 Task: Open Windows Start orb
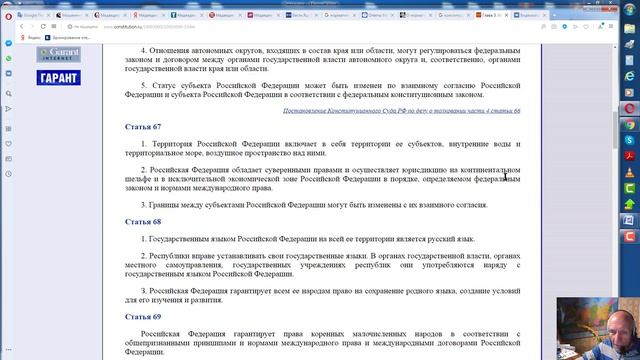click(x=629, y=9)
